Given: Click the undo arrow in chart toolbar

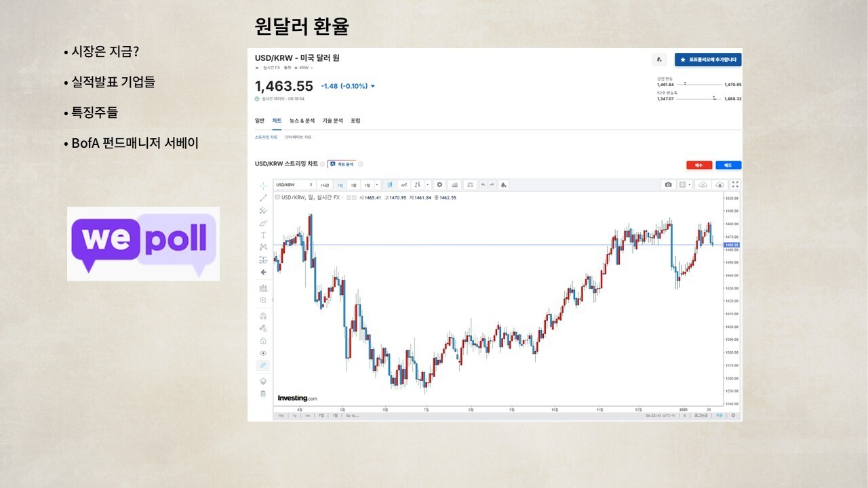Looking at the screenshot, I should (x=483, y=184).
